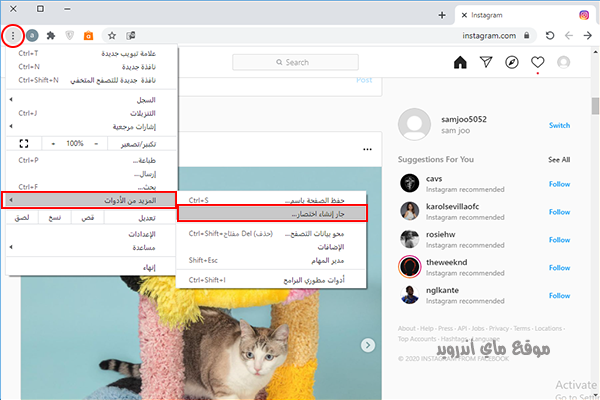This screenshot has width=600, height=400.
Task: Go forward with the right arrow
Action: click(588, 36)
